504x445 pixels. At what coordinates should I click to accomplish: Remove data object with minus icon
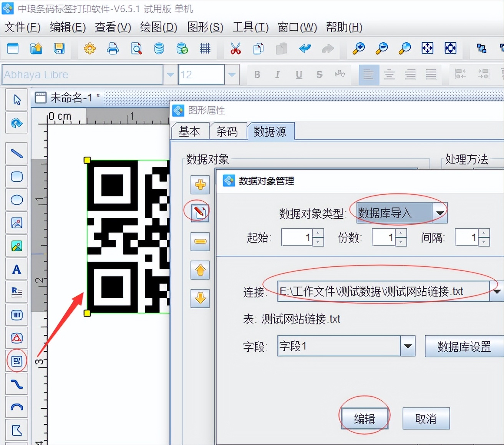click(200, 241)
